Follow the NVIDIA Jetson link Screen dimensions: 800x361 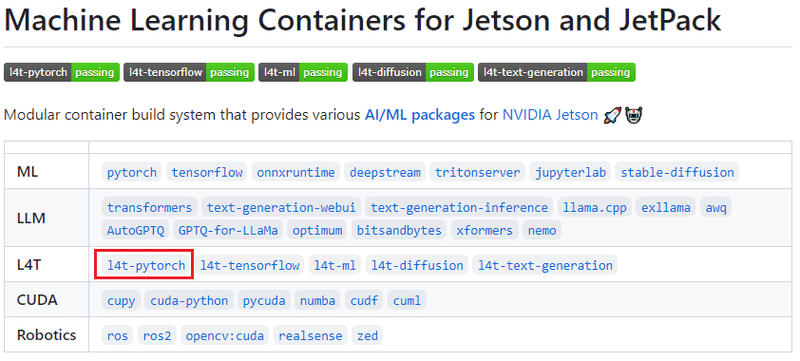pos(550,115)
